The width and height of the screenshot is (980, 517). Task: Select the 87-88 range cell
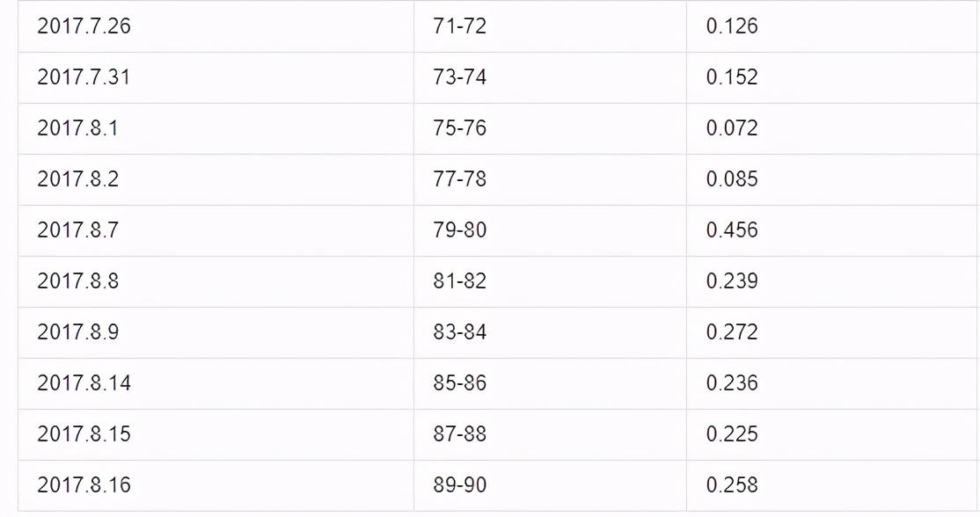click(459, 434)
